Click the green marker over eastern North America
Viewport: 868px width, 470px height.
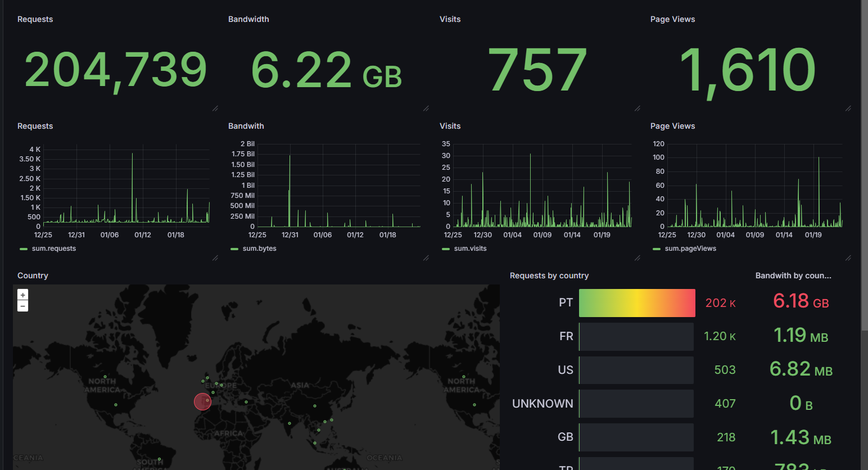pos(474,404)
